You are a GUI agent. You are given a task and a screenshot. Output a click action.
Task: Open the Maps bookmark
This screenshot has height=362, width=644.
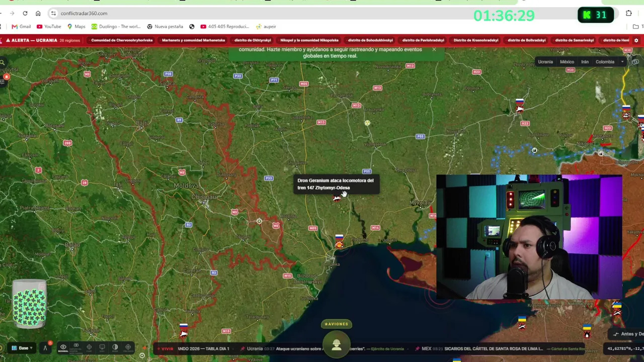click(x=76, y=27)
